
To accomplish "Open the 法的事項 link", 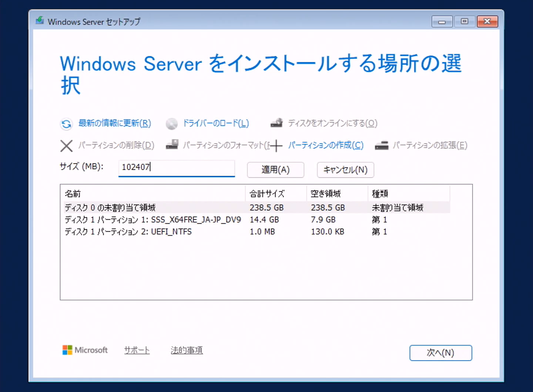I will [187, 350].
